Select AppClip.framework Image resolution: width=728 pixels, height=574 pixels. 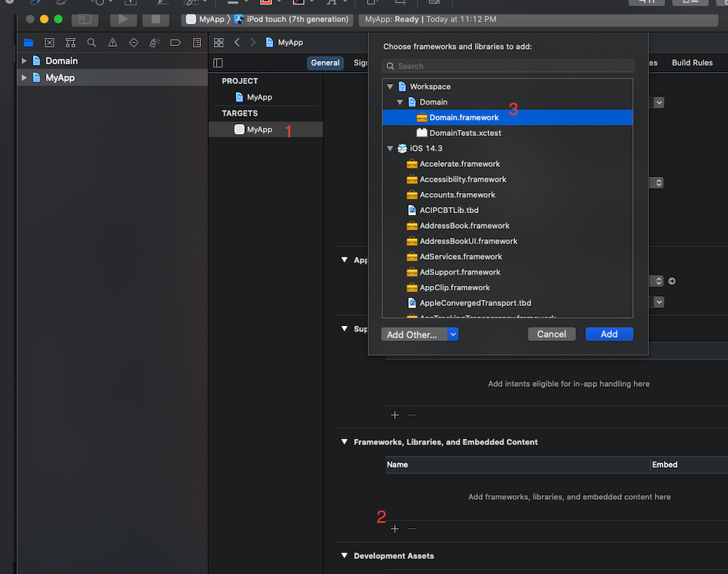pos(508,287)
